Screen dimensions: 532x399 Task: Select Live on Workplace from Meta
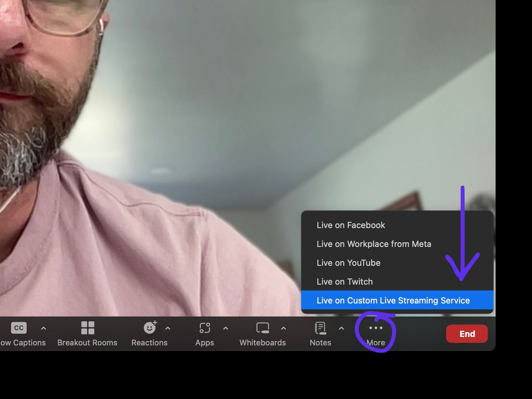click(x=397, y=244)
